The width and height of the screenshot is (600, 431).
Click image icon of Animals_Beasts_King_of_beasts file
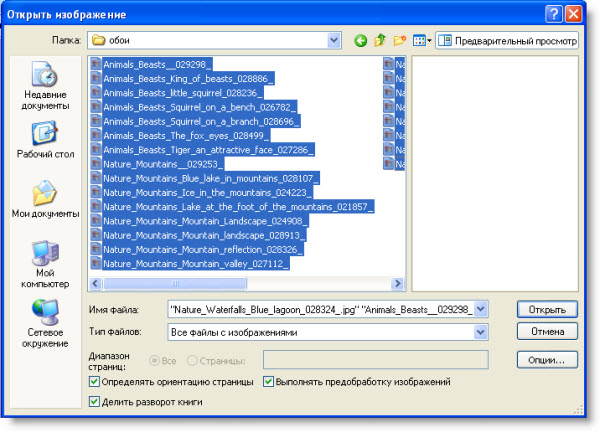(96, 78)
